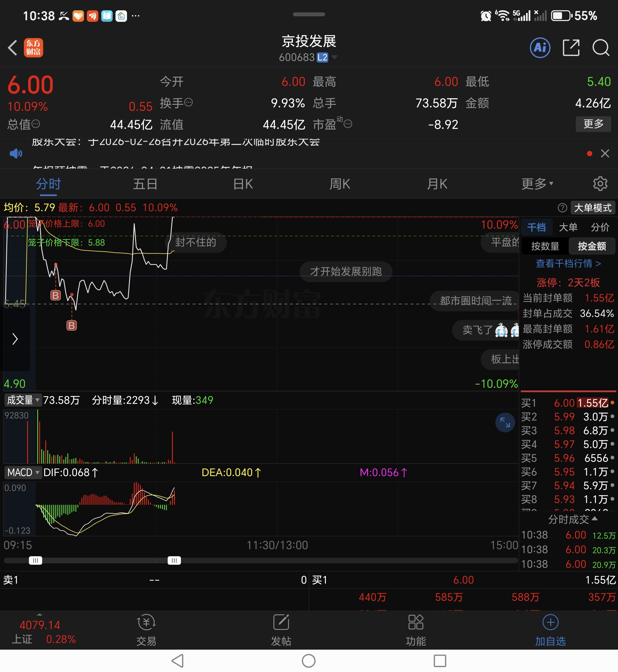The width and height of the screenshot is (618, 672).
Task: Switch order book to 按数量
Action: pyautogui.click(x=545, y=246)
